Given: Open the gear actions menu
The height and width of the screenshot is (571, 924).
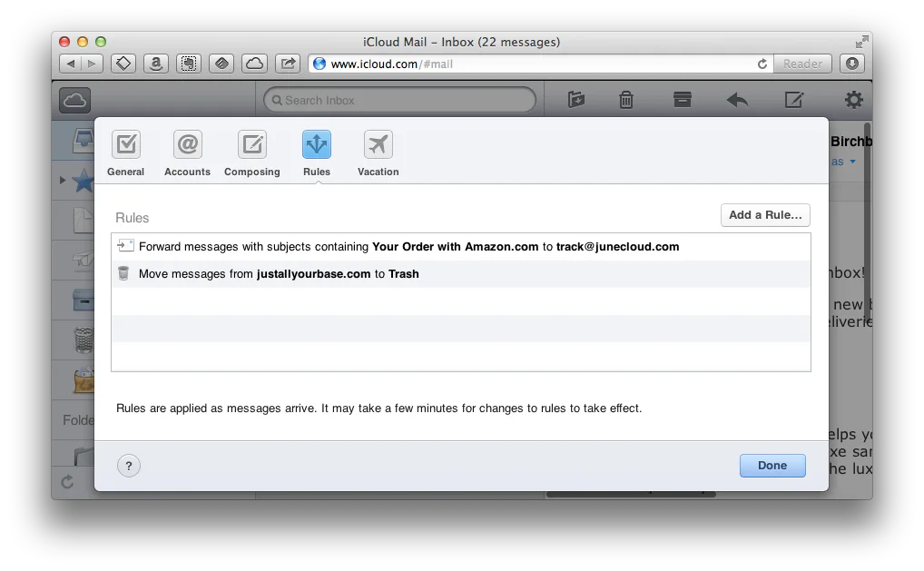Looking at the screenshot, I should point(853,100).
